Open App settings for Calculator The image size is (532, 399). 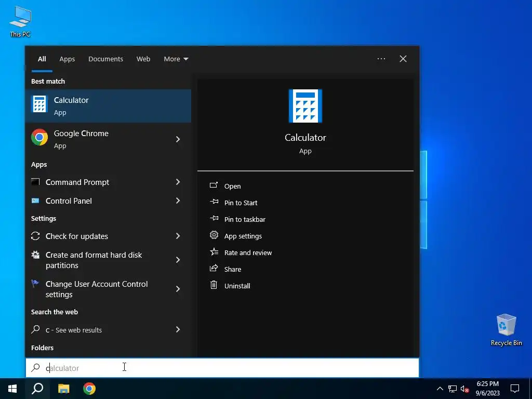point(243,236)
